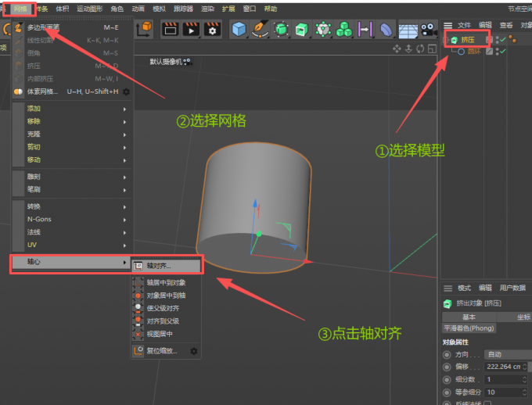Click the blue Bend deformer icon
Viewport: 532px width, 405px height.
tap(386, 30)
